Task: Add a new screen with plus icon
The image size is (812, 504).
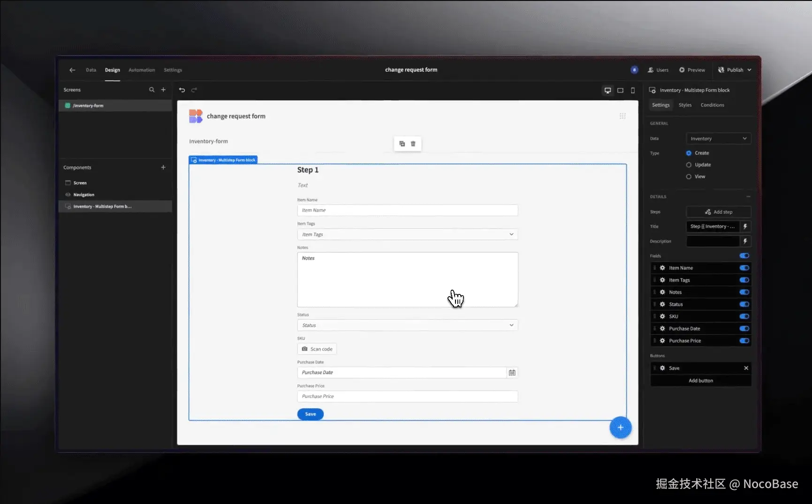Action: [163, 90]
